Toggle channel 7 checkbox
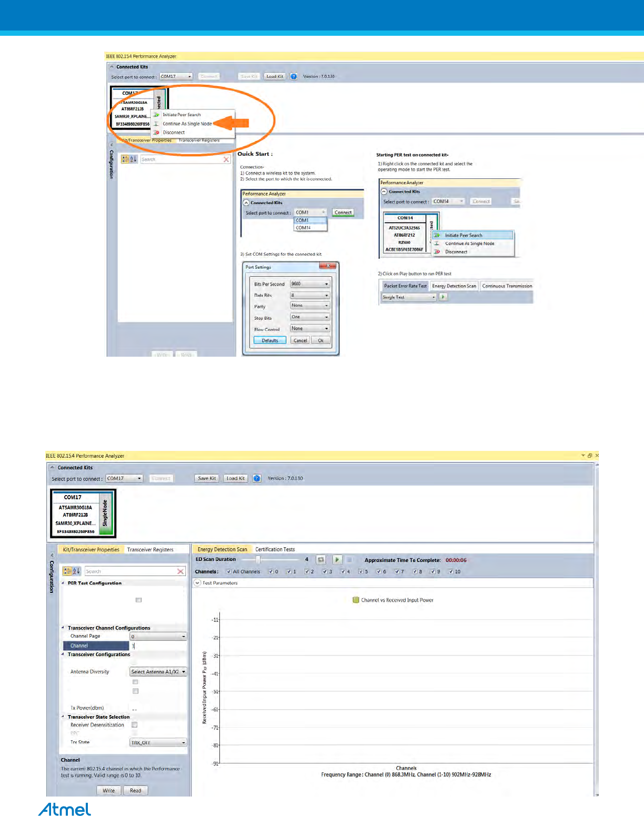 (397, 571)
